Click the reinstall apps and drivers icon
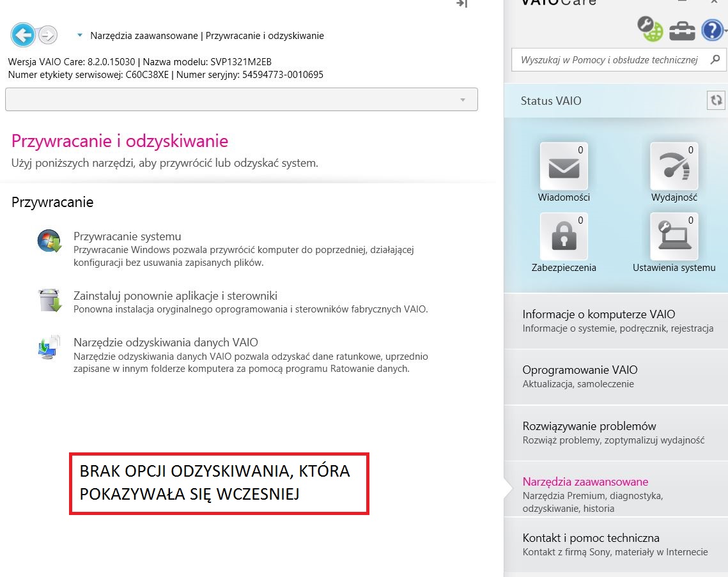Viewport: 728px width, 577px height. tap(50, 300)
